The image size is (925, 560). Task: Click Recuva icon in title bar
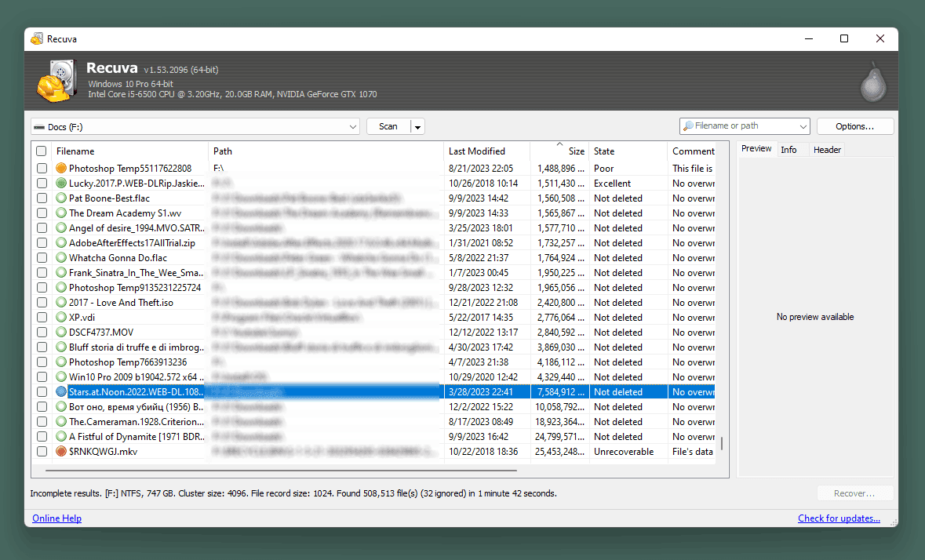(37, 39)
